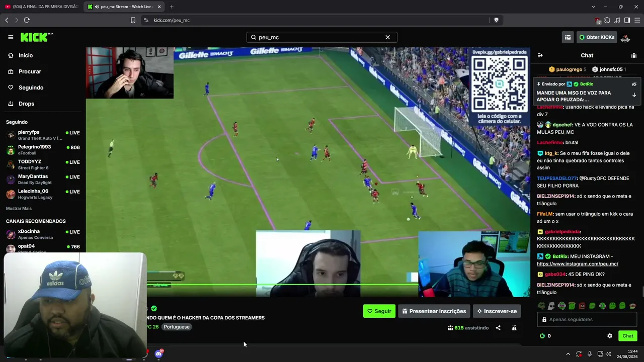Click the Seguir follow button
The width and height of the screenshot is (644, 362).
click(x=379, y=311)
